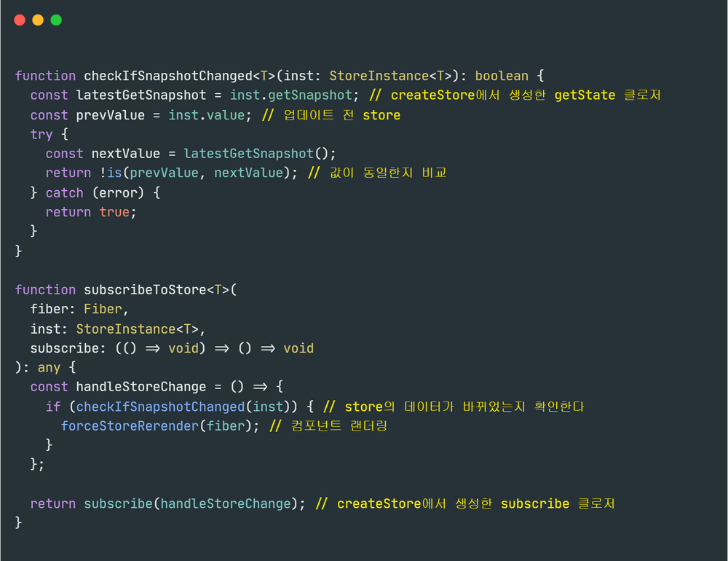Click the red close window button
This screenshot has height=561, width=728.
tap(20, 20)
